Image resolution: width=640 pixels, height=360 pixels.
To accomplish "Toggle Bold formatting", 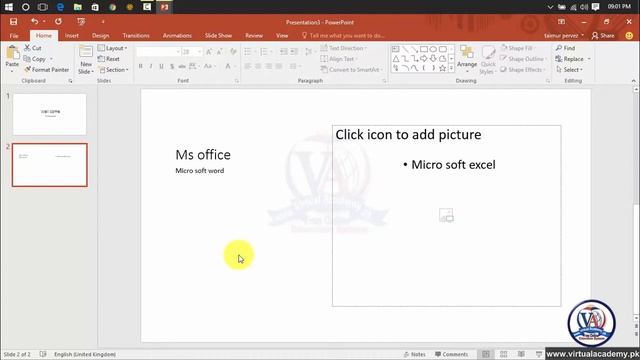I will click(x=140, y=66).
